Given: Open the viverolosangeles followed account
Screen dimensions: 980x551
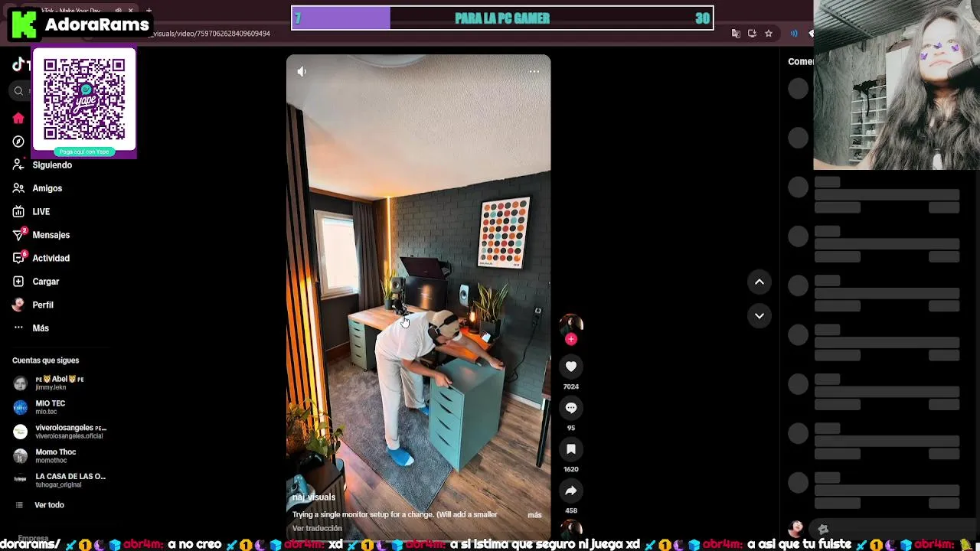Looking at the screenshot, I should [61, 432].
